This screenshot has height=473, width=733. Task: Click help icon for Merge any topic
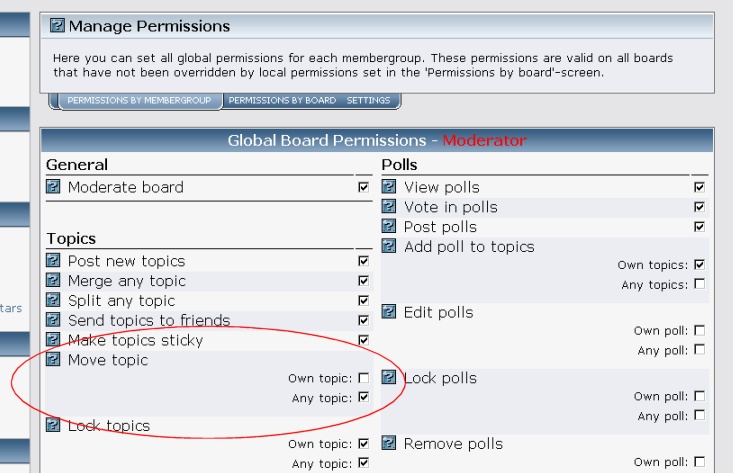pos(53,280)
